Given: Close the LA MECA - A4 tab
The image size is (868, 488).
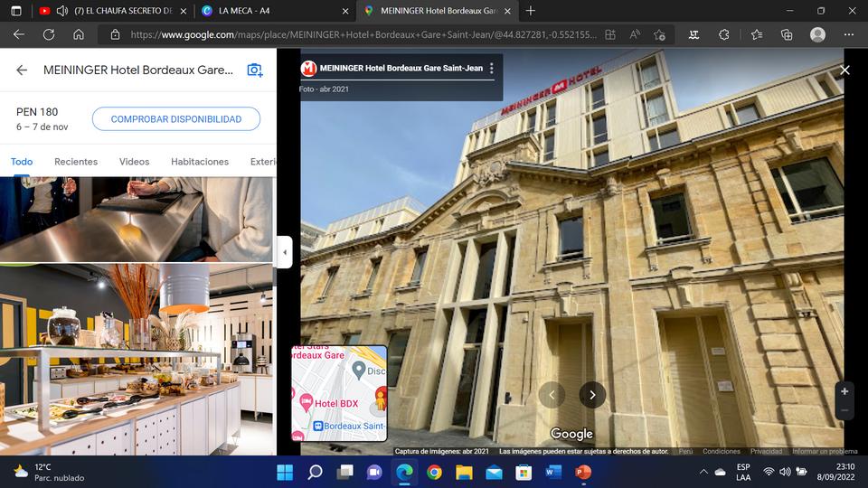Looking at the screenshot, I should pos(345,11).
